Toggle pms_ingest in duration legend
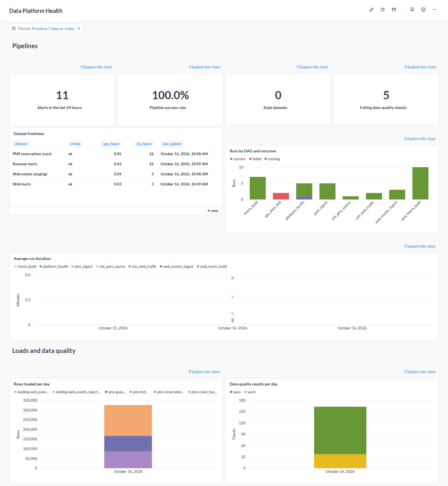This screenshot has width=448, height=486. 82,267
